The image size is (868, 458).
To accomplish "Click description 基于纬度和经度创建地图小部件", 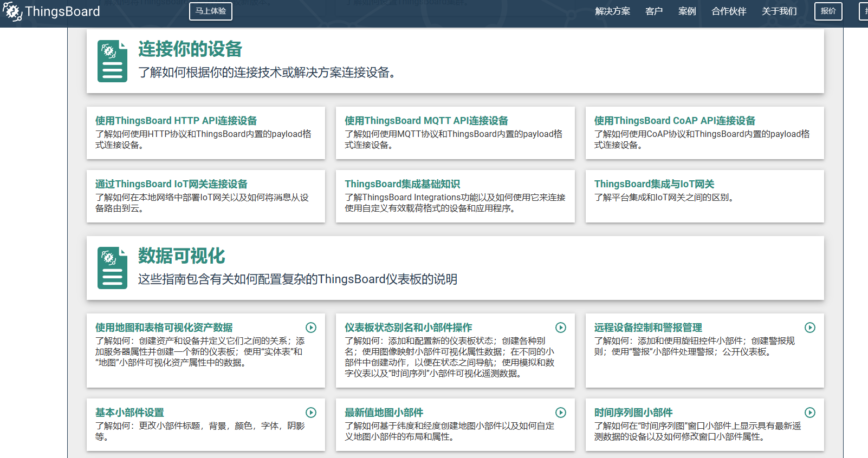I will click(x=450, y=431).
